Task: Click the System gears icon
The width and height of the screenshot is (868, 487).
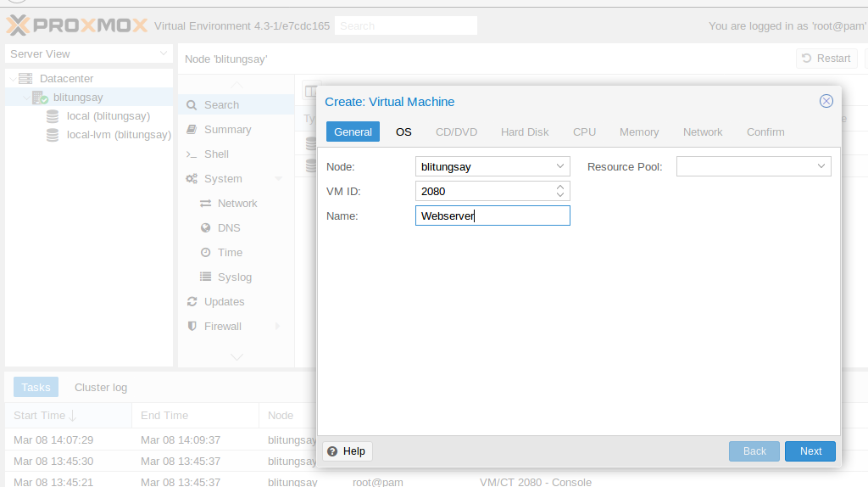Action: point(192,179)
